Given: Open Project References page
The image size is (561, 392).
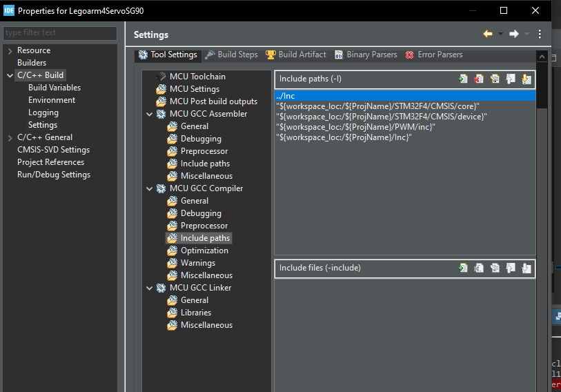Looking at the screenshot, I should [50, 162].
